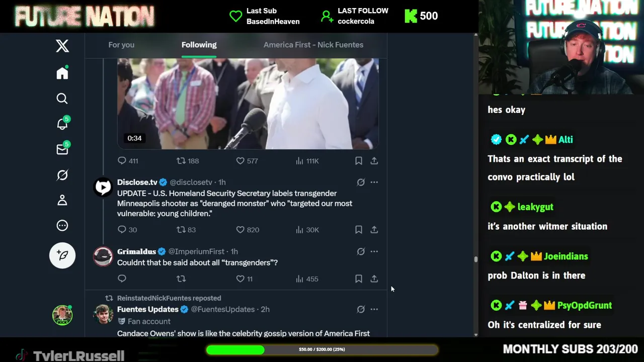The image size is (644, 362).
Task: Click the streamer webcam thumbnail
Action: click(561, 47)
